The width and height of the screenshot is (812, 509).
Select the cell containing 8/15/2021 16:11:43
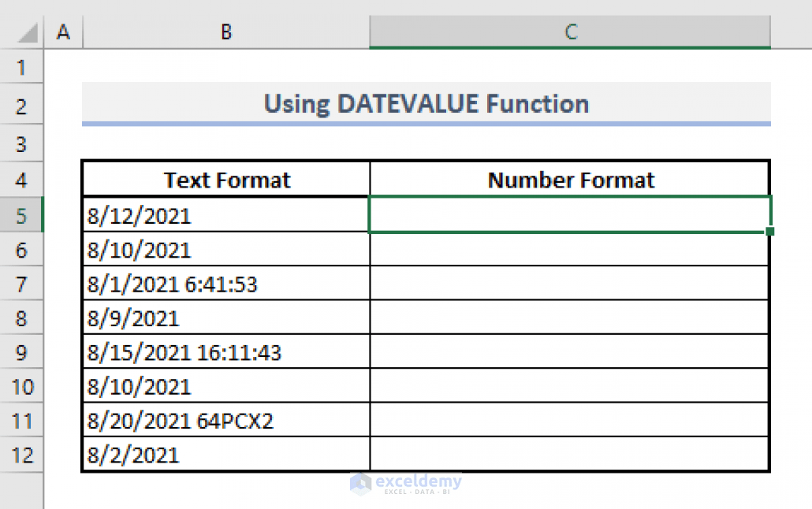click(x=226, y=352)
